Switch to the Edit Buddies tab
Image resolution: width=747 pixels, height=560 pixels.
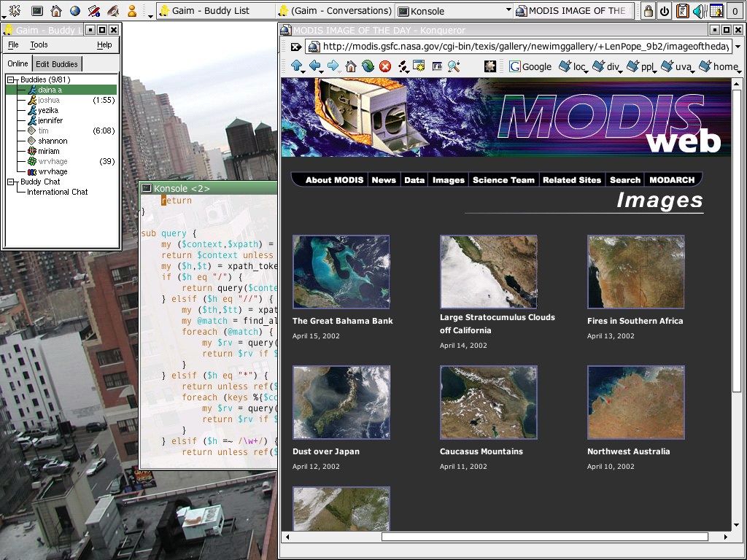57,64
